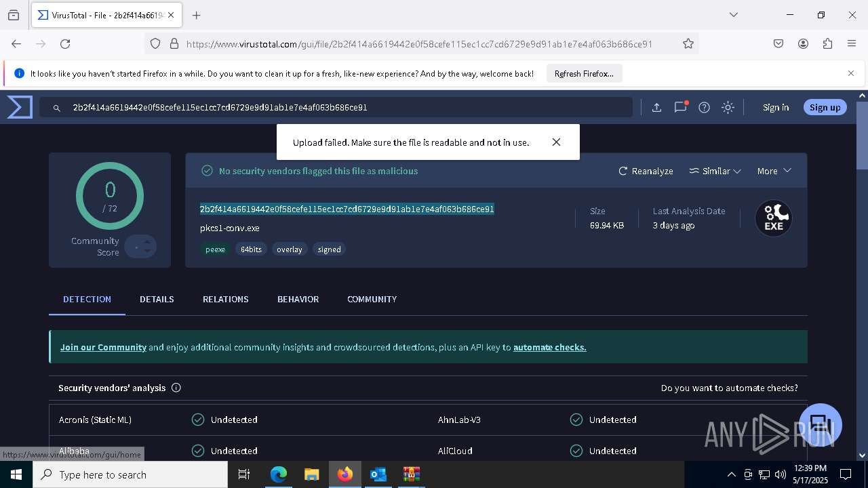Image resolution: width=868 pixels, height=488 pixels.
Task: Open the chat support bubble
Action: (x=821, y=425)
